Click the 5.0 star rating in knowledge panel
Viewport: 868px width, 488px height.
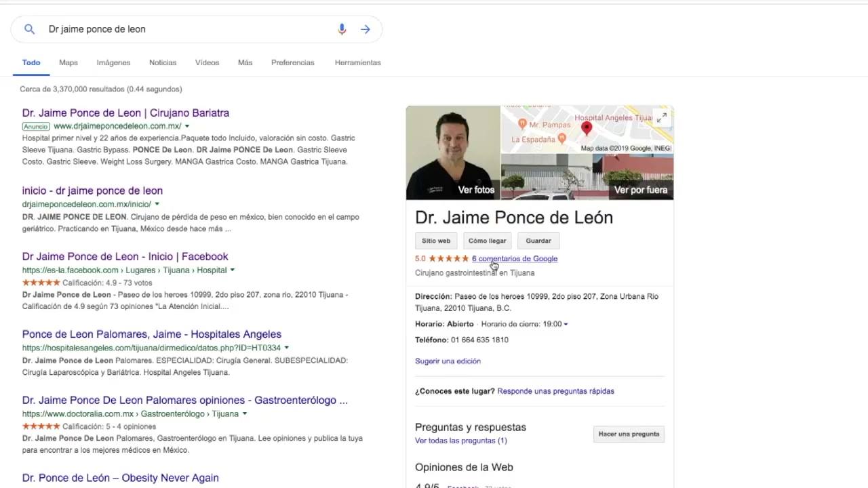click(x=441, y=258)
